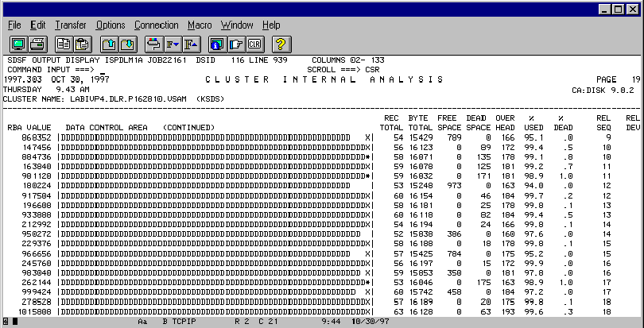The width and height of the screenshot is (644, 328).
Task: Click free space value 973
Action: [x=454, y=186]
